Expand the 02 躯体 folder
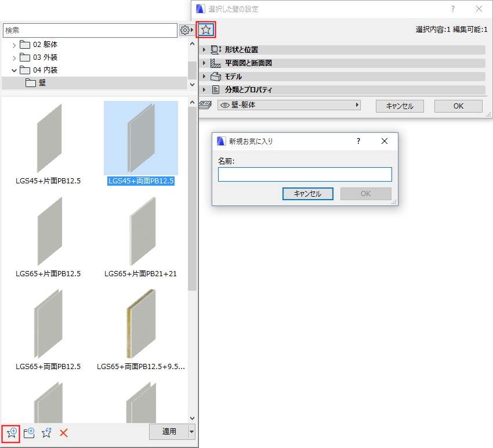Image resolution: width=493 pixels, height=448 pixels. pos(13,44)
